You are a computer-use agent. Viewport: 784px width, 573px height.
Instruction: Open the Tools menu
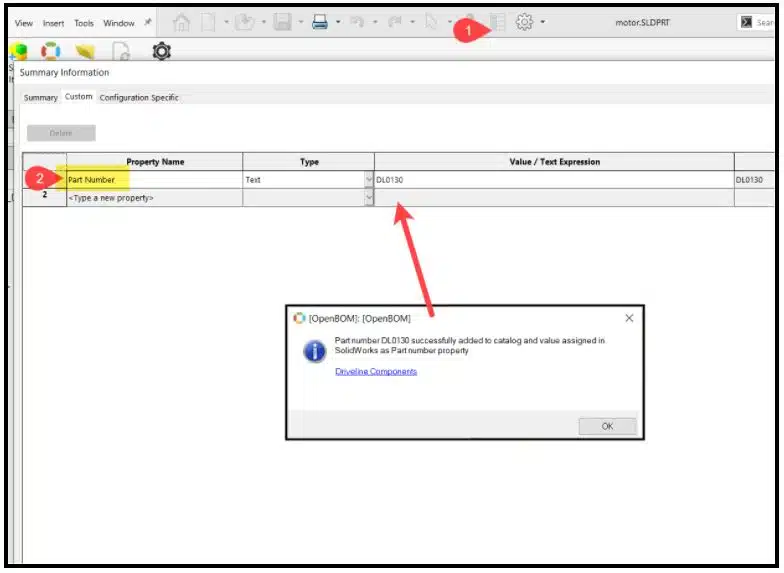84,23
